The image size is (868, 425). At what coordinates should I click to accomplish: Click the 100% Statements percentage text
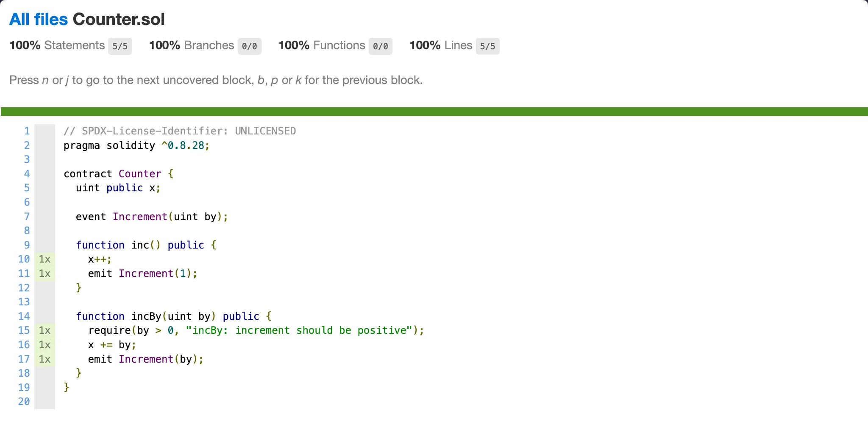click(x=25, y=45)
